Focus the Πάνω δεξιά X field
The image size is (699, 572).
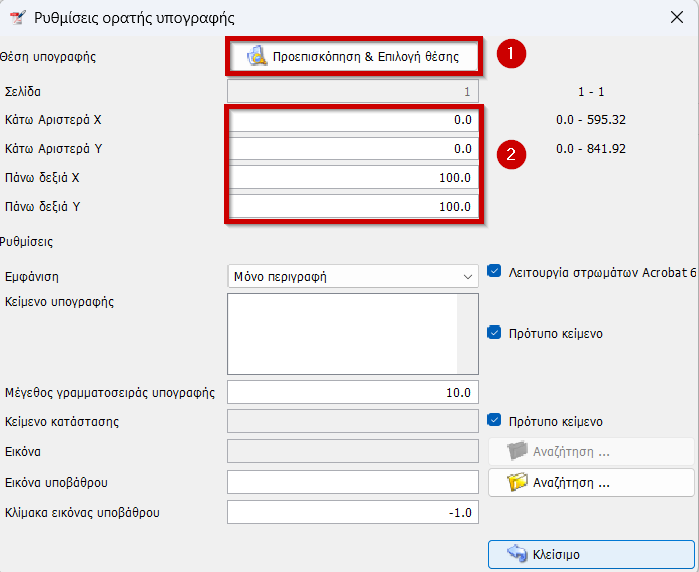coord(353,178)
